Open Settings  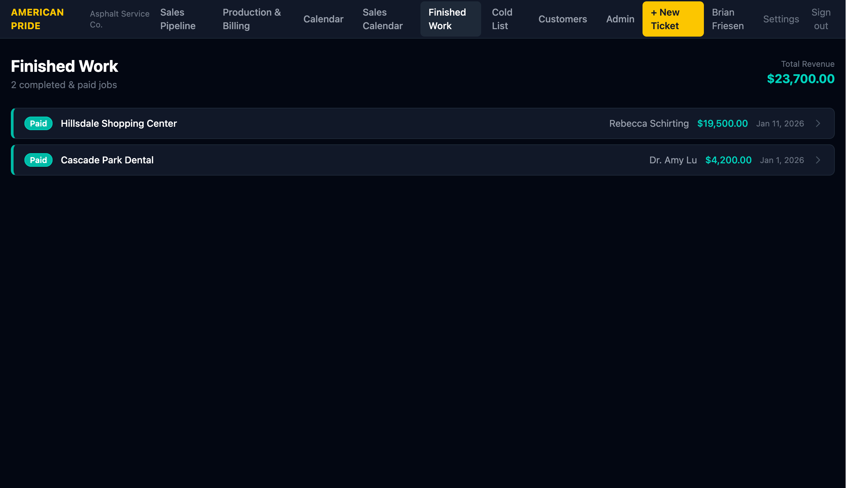coord(781,19)
